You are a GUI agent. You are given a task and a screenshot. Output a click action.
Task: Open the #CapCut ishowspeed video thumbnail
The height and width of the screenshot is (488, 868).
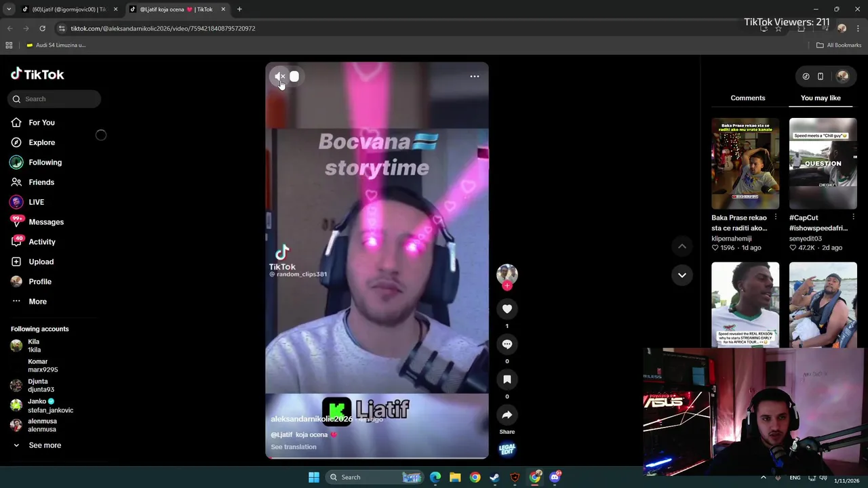pyautogui.click(x=823, y=163)
